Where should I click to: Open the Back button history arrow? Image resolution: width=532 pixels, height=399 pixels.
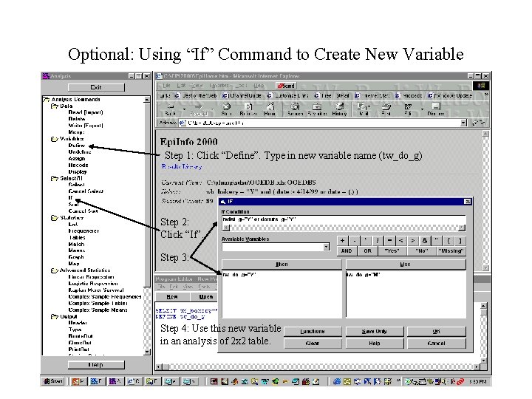tap(184, 109)
